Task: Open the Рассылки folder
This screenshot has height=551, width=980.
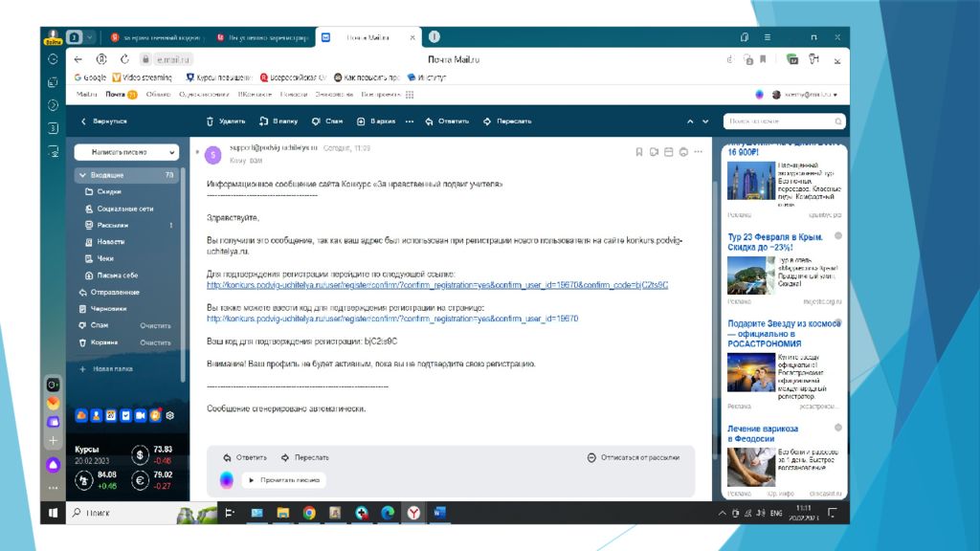Action: tap(113, 225)
